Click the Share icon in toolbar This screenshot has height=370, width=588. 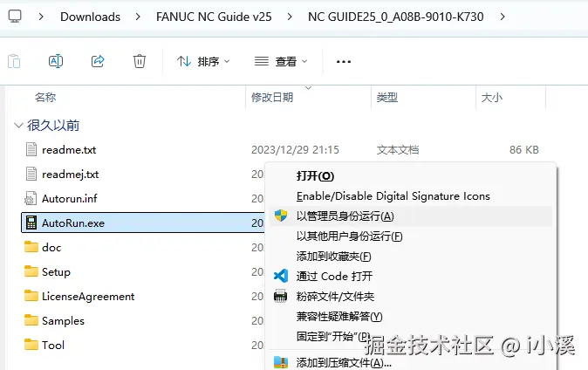[x=98, y=61]
